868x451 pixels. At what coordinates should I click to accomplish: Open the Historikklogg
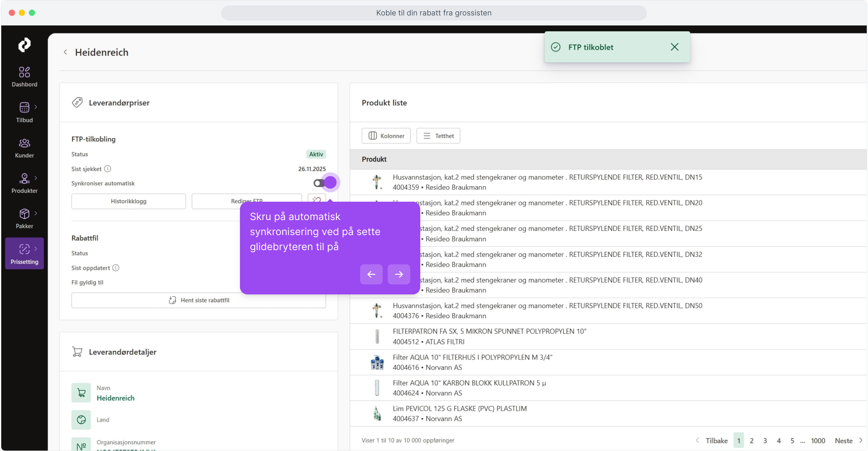pos(129,201)
